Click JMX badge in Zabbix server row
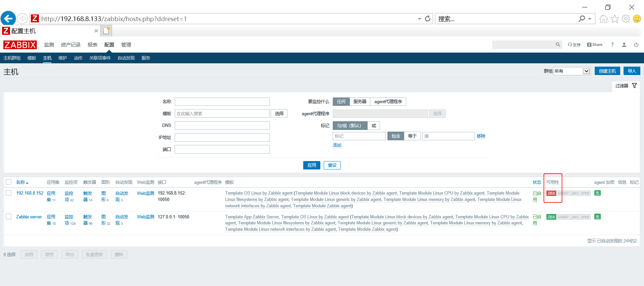Image resolution: width=644 pixels, height=286 pixels. (x=575, y=217)
